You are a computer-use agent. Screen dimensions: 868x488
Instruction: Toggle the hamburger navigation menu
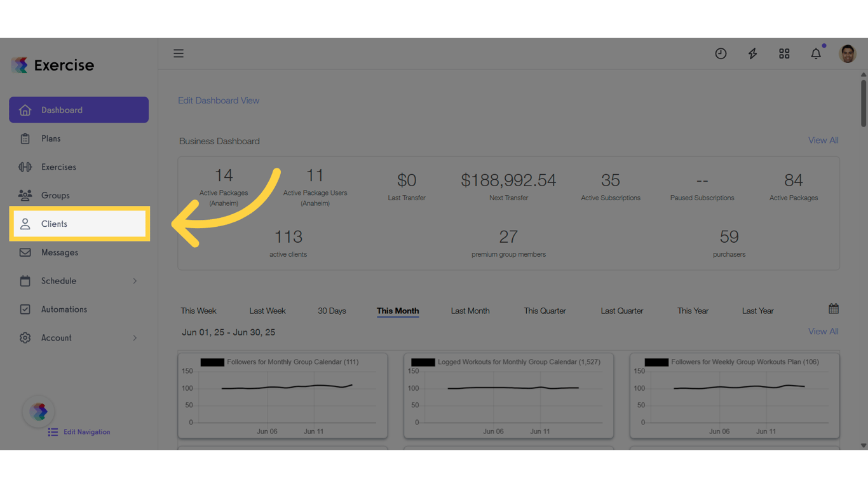[x=179, y=53]
